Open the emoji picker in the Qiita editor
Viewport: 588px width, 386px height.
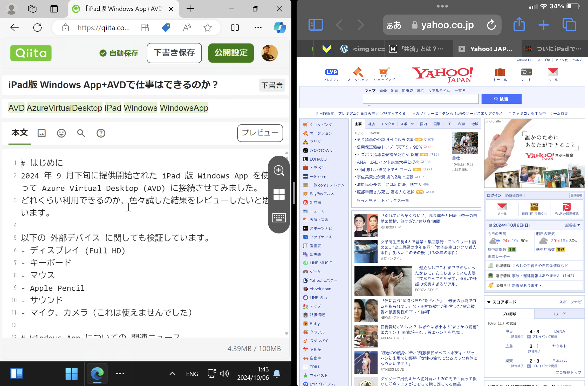61,133
